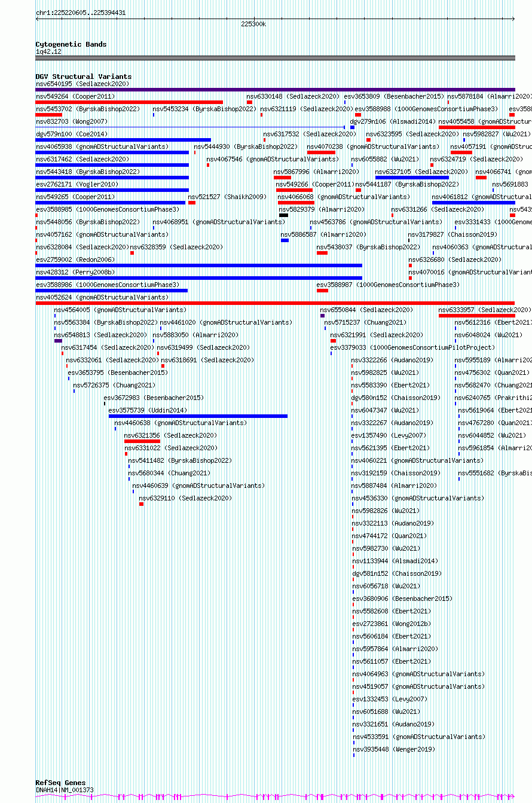This screenshot has height=803, width=532.
Task: Select nsv6329110 (Sedlazeck2020) label
Action: (x=185, y=498)
